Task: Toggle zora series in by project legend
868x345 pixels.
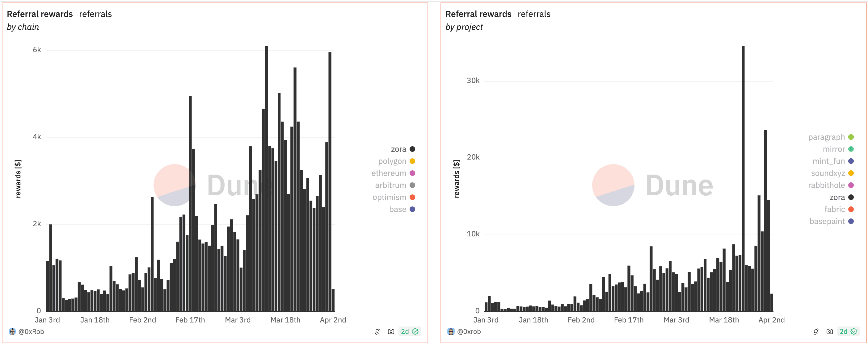Action: click(841, 197)
